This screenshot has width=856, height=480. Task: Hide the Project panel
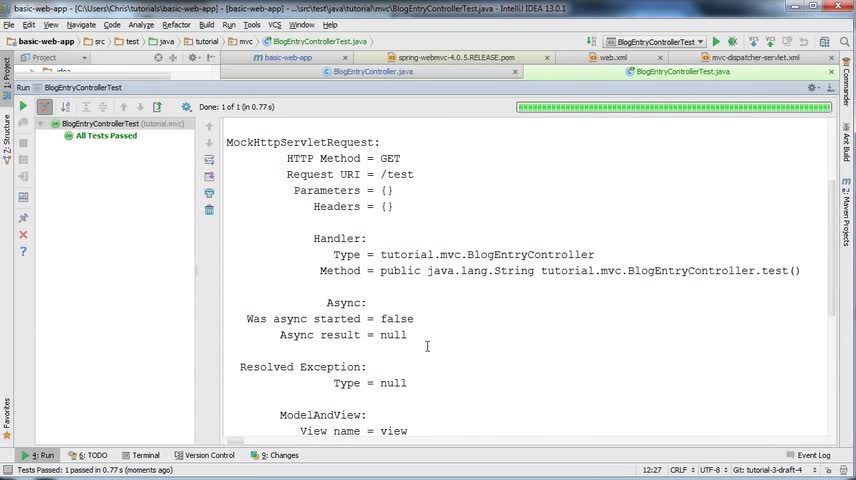pos(211,57)
